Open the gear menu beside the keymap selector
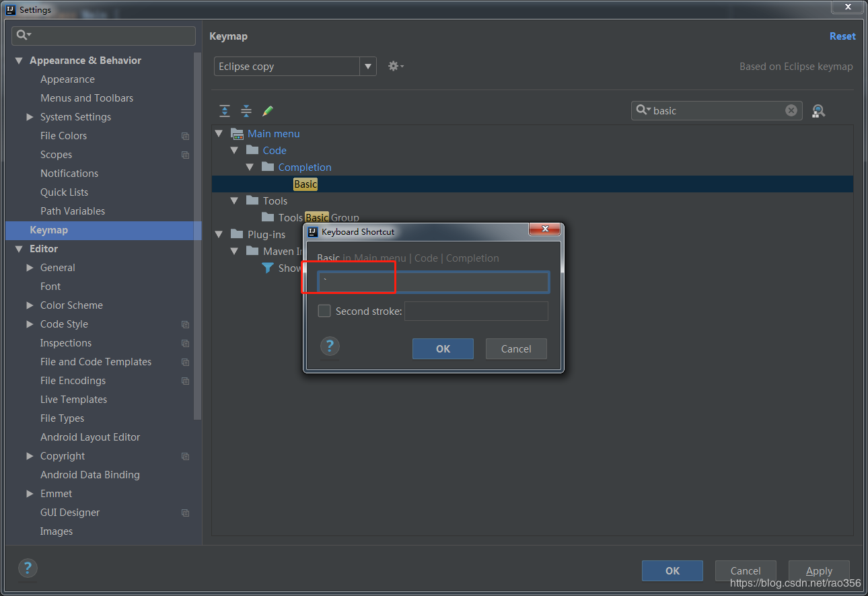 (x=396, y=66)
